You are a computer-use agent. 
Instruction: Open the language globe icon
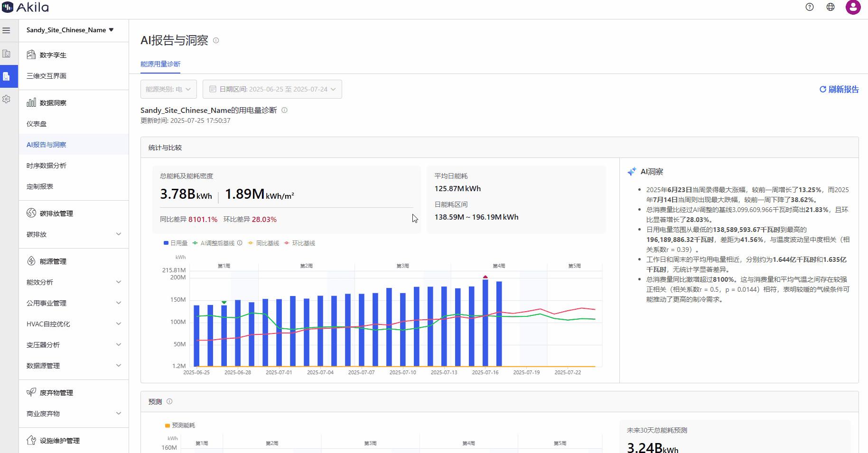click(831, 7)
